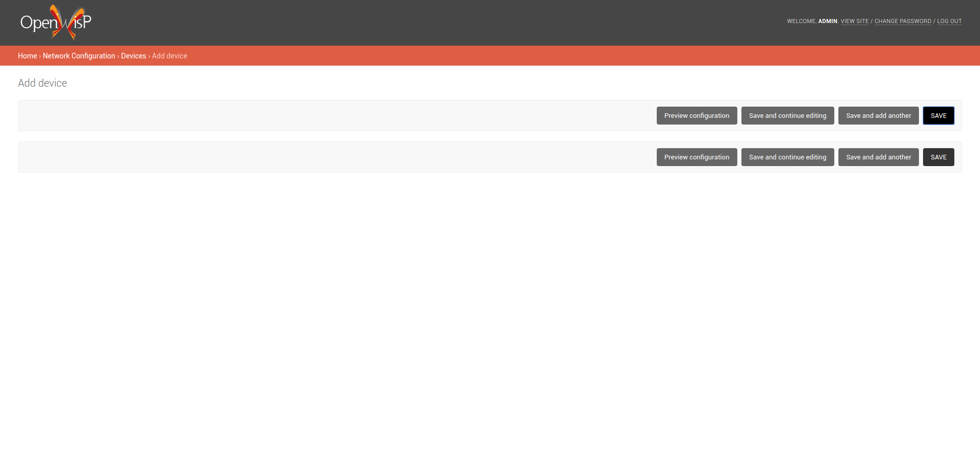Click Preview configuration in bottom button row
This screenshot has width=980, height=468.
tap(696, 157)
